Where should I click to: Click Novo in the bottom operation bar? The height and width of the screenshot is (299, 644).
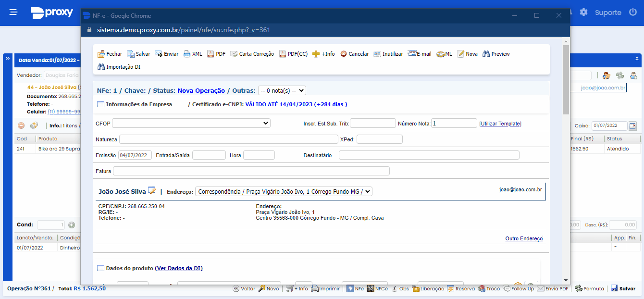click(269, 288)
